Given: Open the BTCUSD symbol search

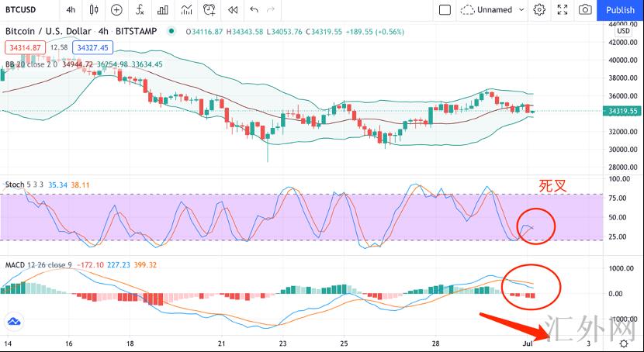Looking at the screenshot, I should 20,10.
